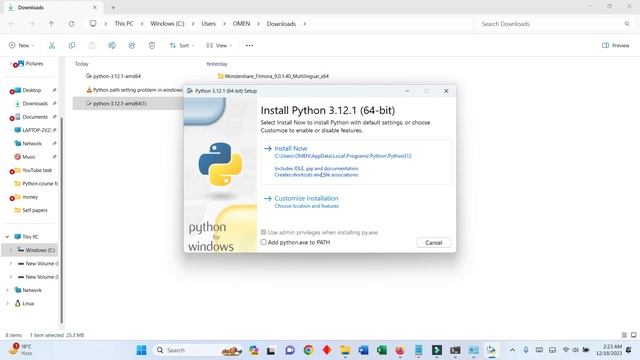This screenshot has height=360, width=640.
Task: Refresh the Downloads folder
Action: pyautogui.click(x=71, y=24)
